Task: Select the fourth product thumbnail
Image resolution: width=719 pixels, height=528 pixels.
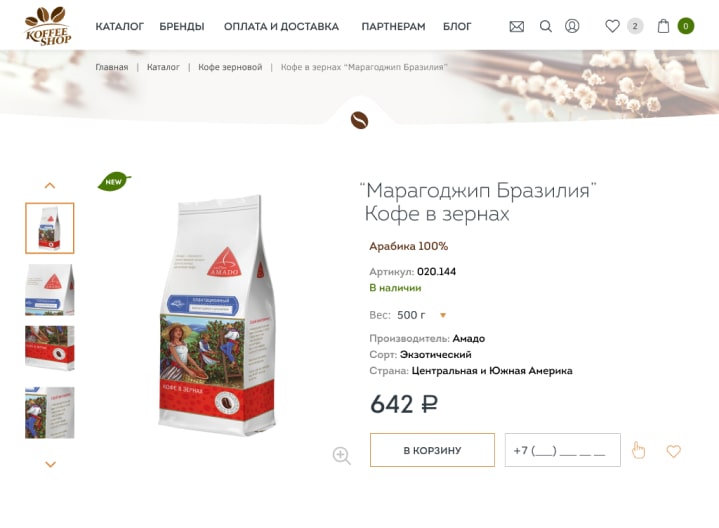Action: tap(50, 412)
